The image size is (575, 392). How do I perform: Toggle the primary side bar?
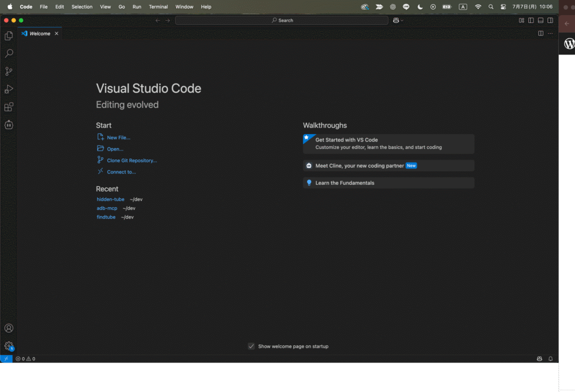pyautogui.click(x=531, y=21)
